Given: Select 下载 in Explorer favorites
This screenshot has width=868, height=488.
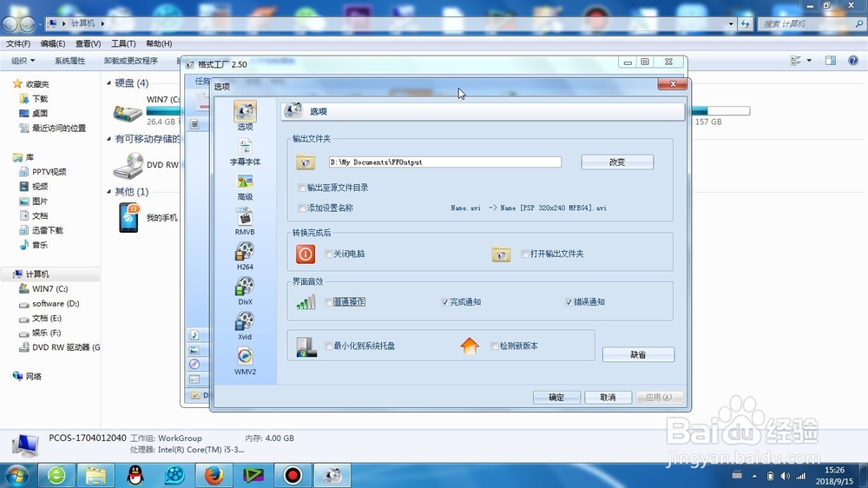Looking at the screenshot, I should click(x=35, y=99).
